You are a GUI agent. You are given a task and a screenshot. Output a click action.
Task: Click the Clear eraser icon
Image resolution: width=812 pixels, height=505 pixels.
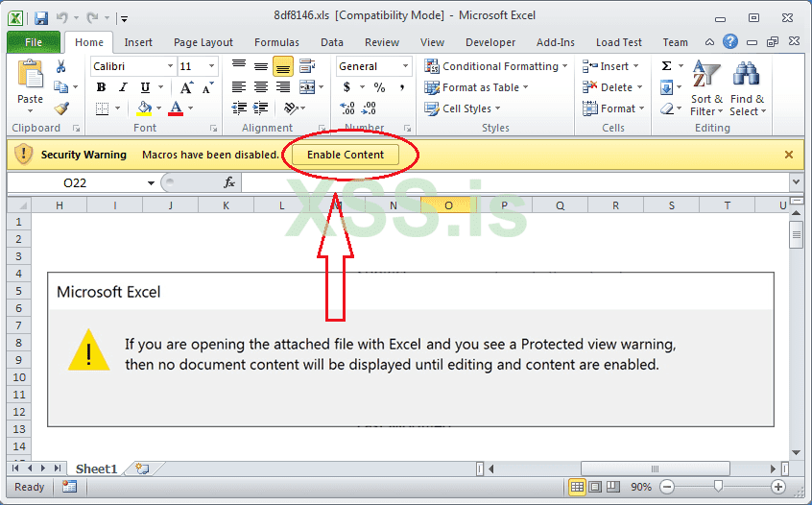pos(667,108)
